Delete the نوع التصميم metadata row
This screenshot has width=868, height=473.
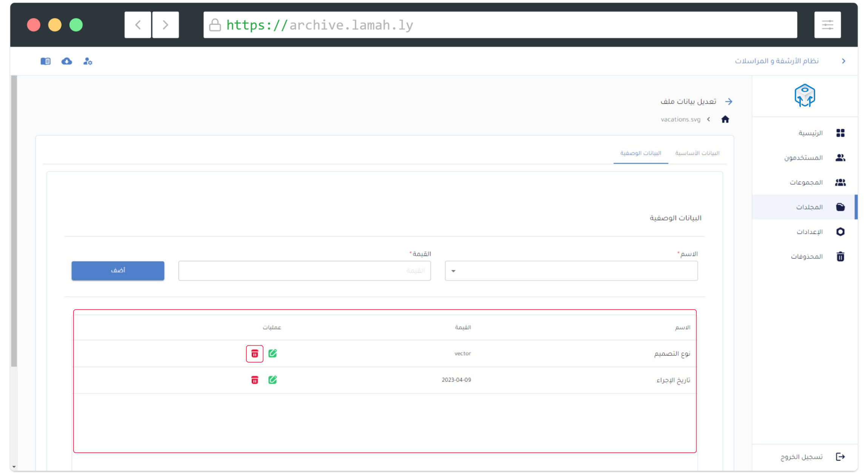point(255,354)
